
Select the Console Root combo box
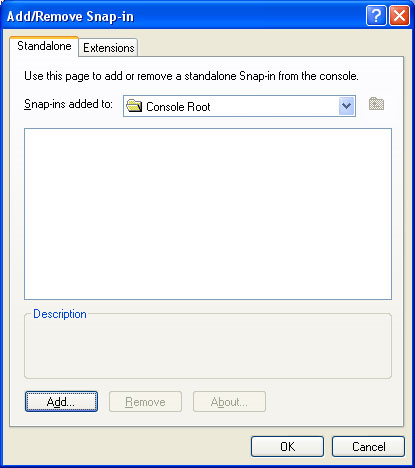(239, 106)
